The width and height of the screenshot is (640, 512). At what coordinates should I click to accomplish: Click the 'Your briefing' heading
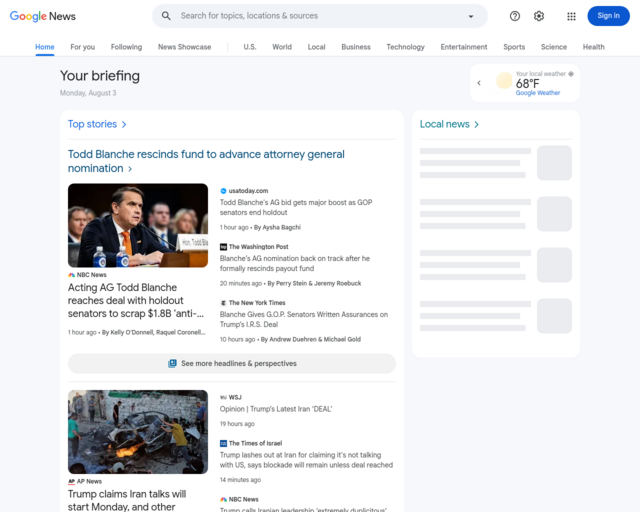pyautogui.click(x=100, y=76)
